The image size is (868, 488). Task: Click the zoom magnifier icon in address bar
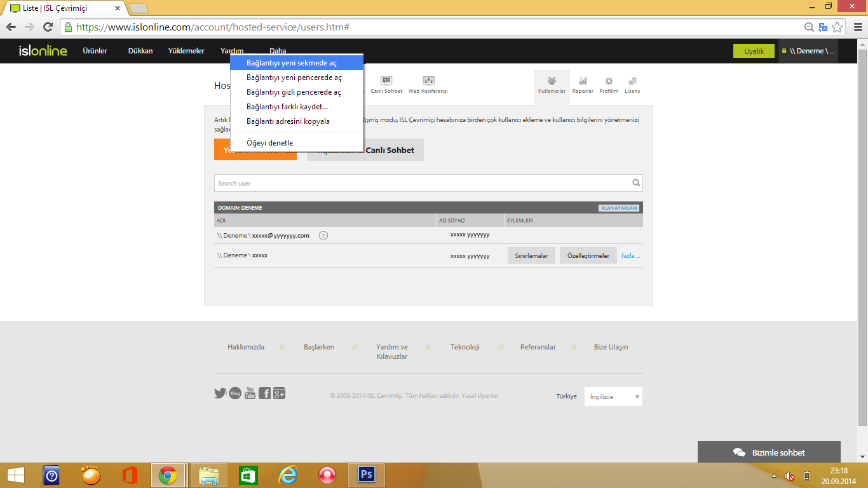point(809,27)
